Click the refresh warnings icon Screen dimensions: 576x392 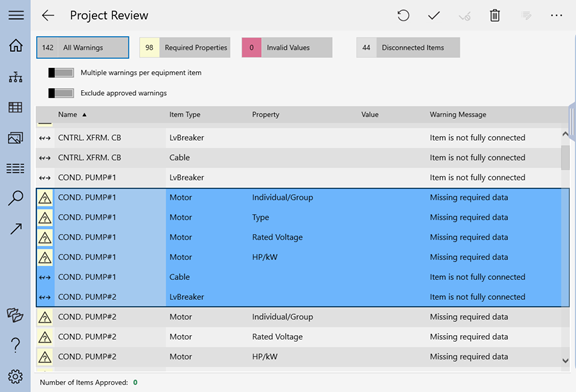[x=403, y=15]
